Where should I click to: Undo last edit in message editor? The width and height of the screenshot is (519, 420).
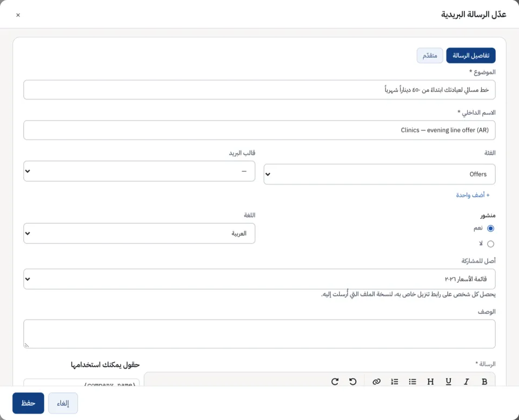pyautogui.click(x=353, y=382)
